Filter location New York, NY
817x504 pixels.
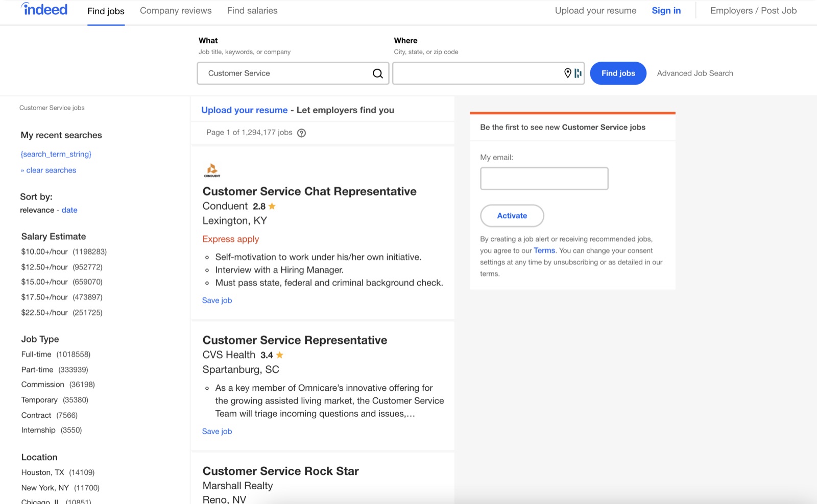click(60, 488)
